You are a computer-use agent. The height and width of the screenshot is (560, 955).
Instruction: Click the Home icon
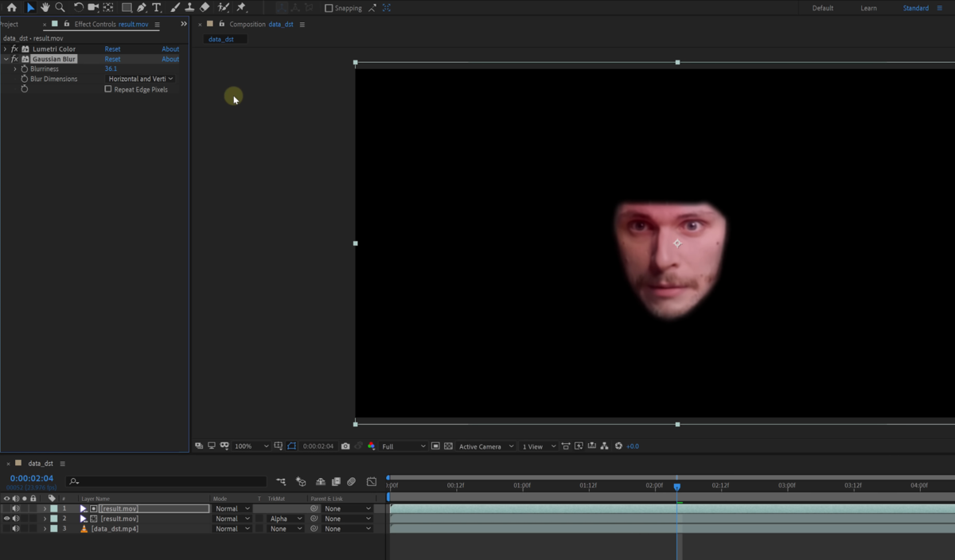pyautogui.click(x=11, y=8)
